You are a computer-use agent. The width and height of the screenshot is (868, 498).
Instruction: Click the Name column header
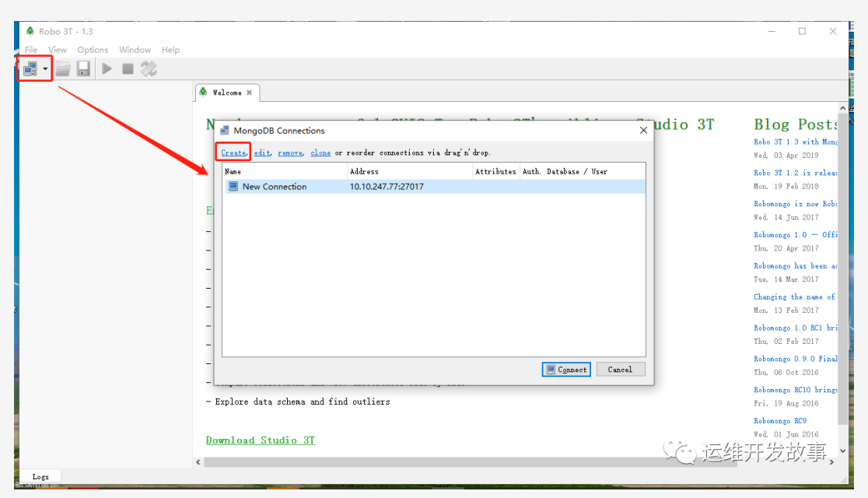pos(285,172)
